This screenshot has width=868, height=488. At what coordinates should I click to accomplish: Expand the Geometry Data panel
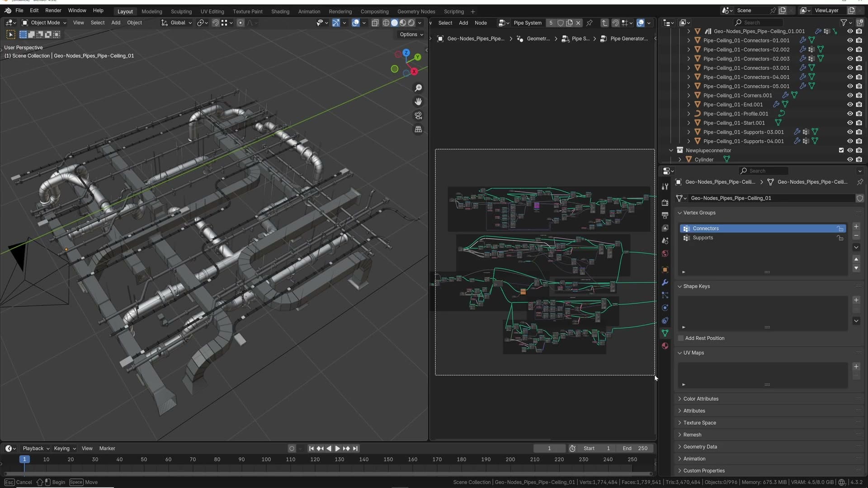[x=679, y=446]
